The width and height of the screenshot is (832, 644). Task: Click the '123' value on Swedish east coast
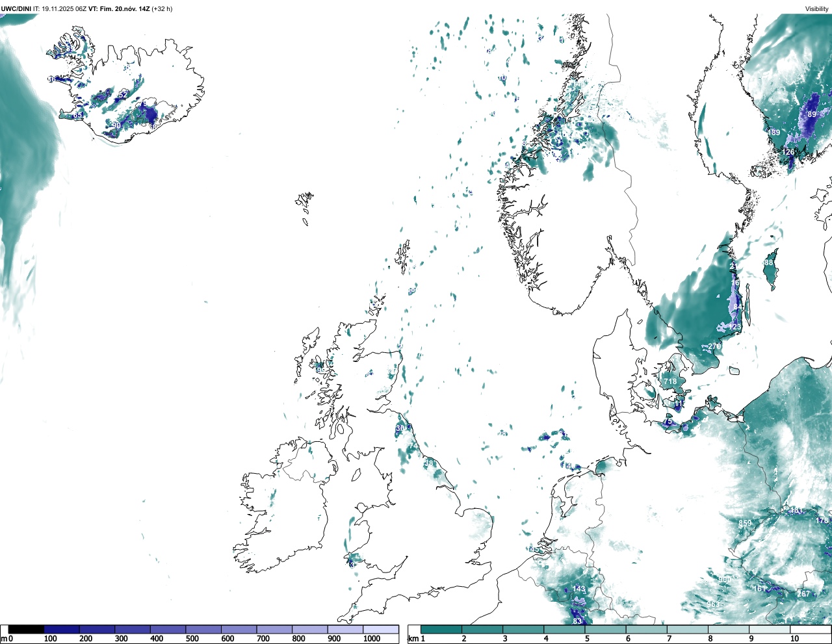pos(735,327)
